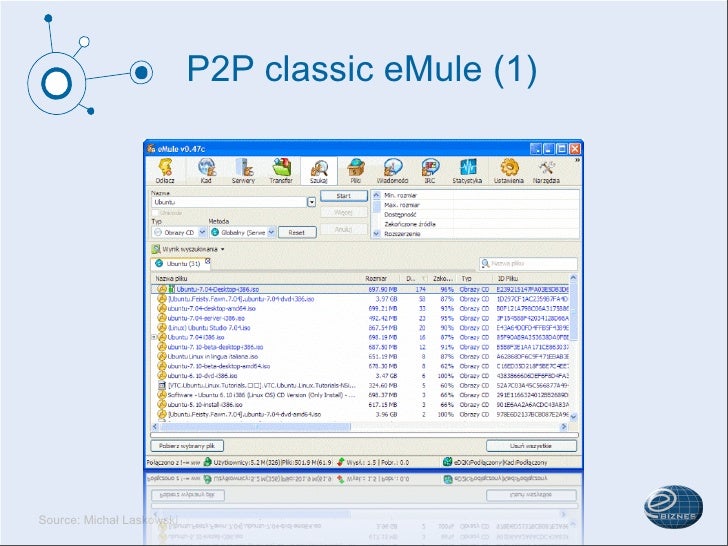Select ubuntu-7.10-beta-desktop-amd64.iso row
Image resolution: width=728 pixels, height=546 pixels.
[360, 366]
